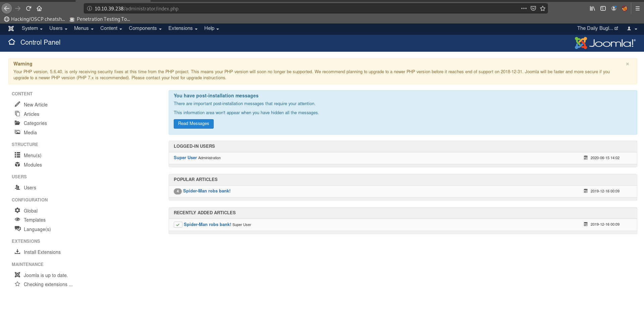Open Hacking/OSCP cheatsheet bookmark
Screen dimensions: 644x314
(x=35, y=19)
